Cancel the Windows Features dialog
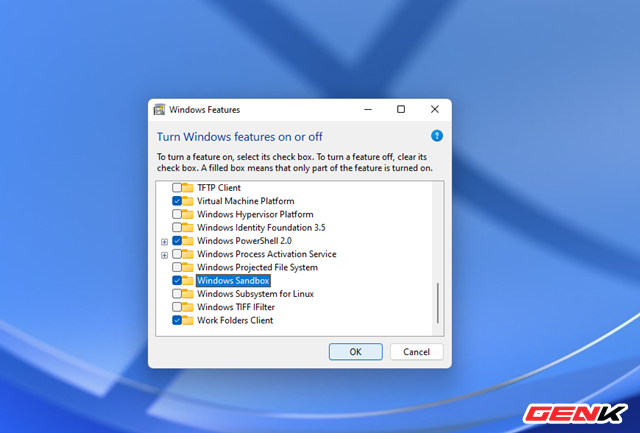Image resolution: width=640 pixels, height=433 pixels. pos(416,352)
